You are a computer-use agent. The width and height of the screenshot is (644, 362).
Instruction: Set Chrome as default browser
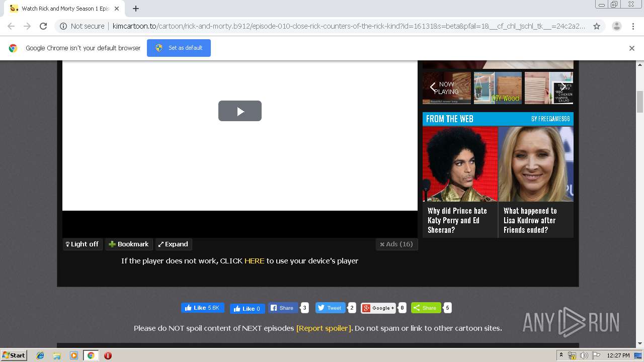pos(179,48)
